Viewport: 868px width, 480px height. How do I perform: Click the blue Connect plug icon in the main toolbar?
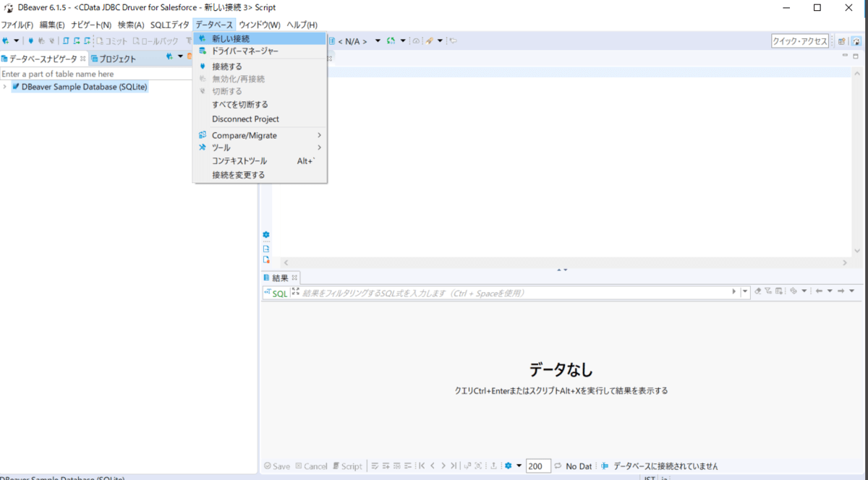pyautogui.click(x=31, y=41)
